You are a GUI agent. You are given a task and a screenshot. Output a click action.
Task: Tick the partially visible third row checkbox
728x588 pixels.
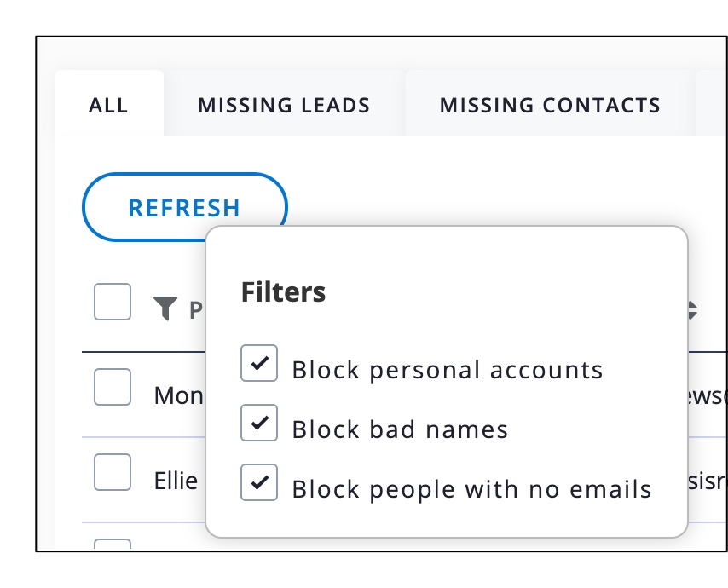(x=113, y=545)
